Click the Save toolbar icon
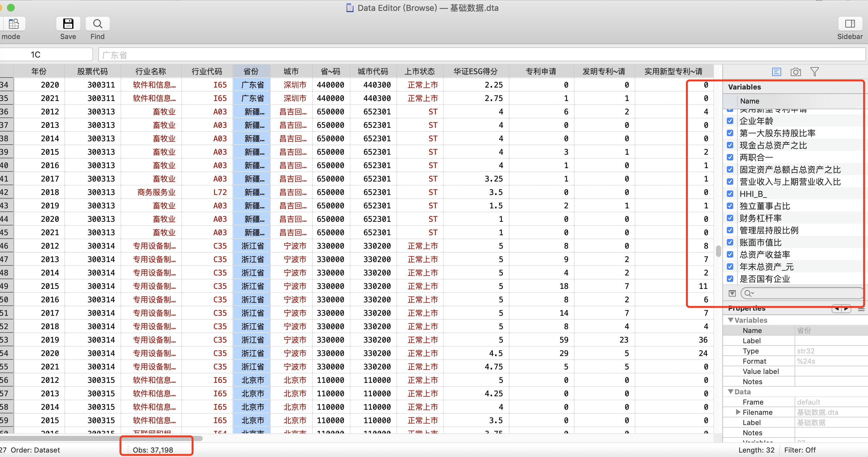Image resolution: width=868 pixels, height=457 pixels. [68, 24]
